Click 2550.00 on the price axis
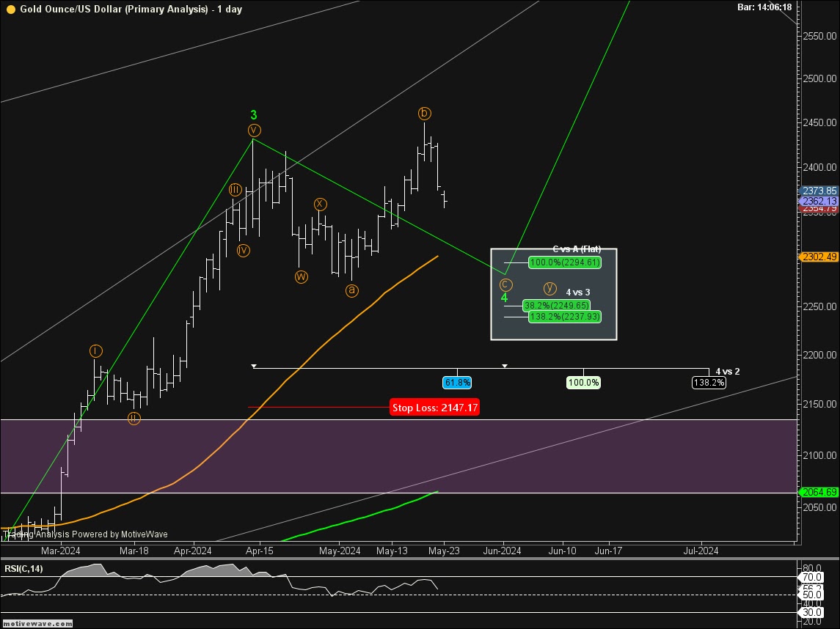This screenshot has height=629, width=840. pyautogui.click(x=819, y=36)
